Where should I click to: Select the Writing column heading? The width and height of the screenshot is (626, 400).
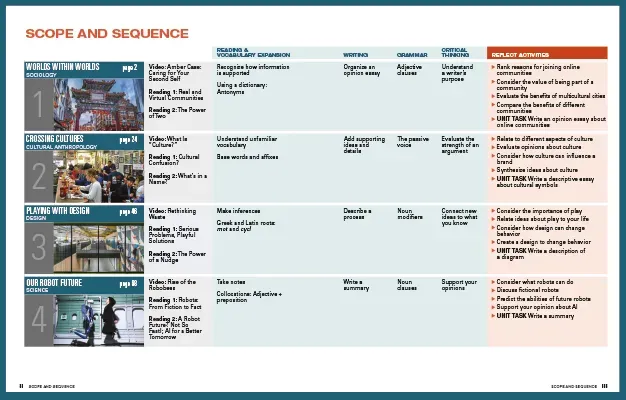pyautogui.click(x=356, y=54)
